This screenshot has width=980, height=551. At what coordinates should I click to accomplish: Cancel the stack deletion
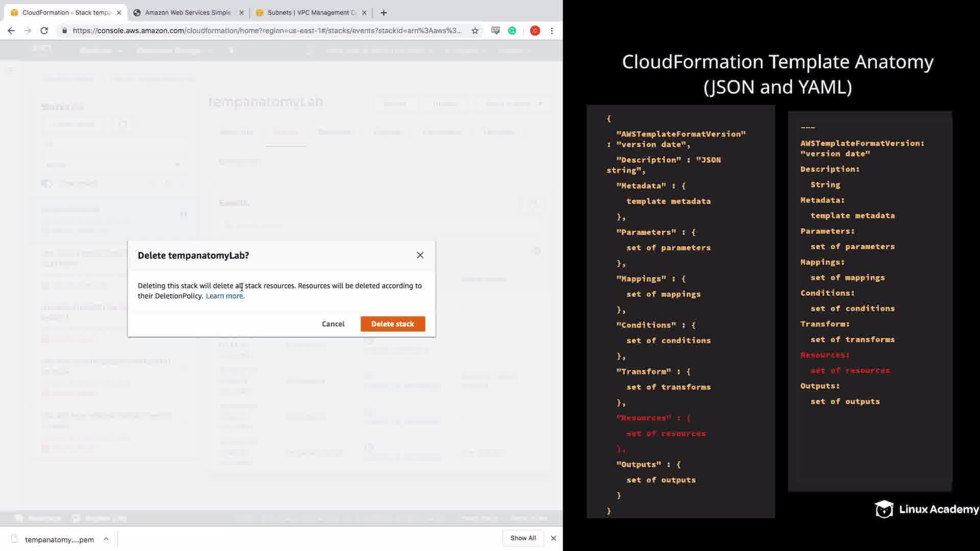333,324
